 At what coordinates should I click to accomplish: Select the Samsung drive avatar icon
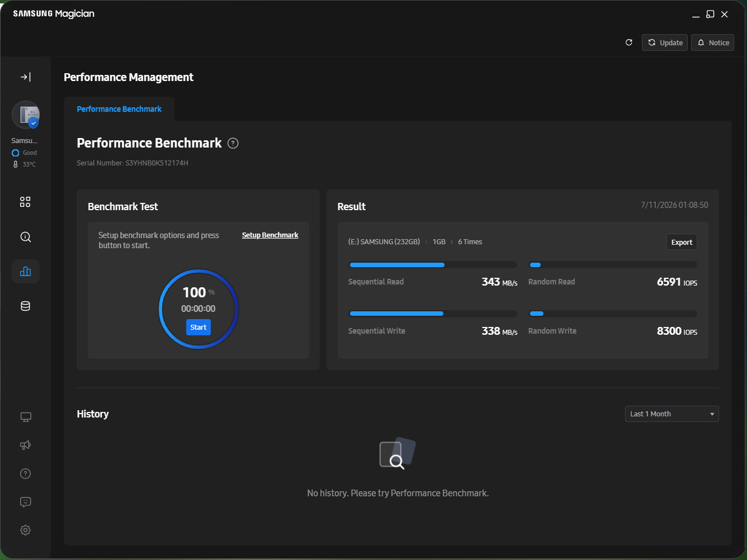pos(26,115)
